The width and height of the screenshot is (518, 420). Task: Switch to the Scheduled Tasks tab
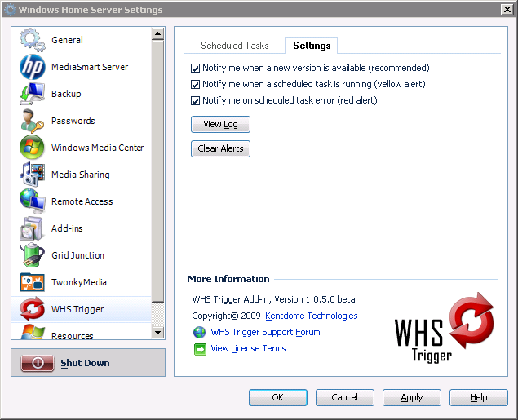235,46
